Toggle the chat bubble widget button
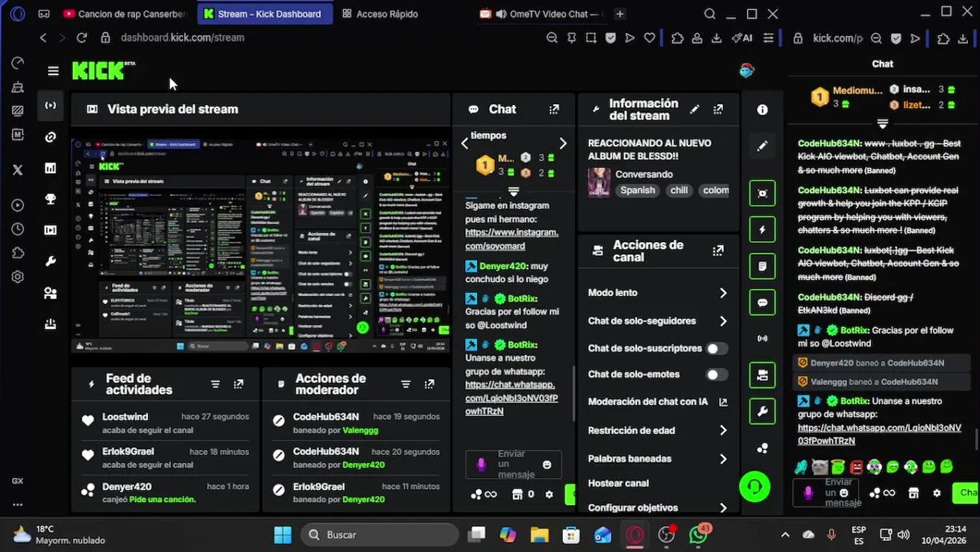This screenshot has width=980, height=552. pos(762,303)
